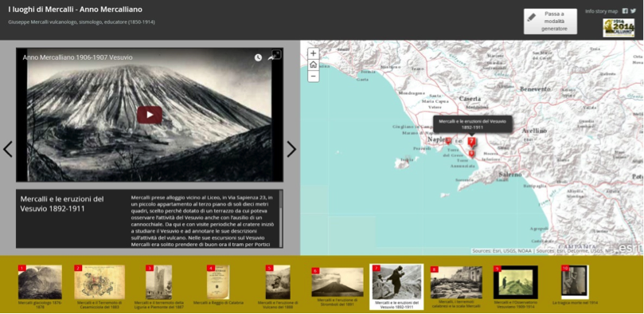Click the Benevento label on the map
This screenshot has width=644, height=314.
coord(535,89)
